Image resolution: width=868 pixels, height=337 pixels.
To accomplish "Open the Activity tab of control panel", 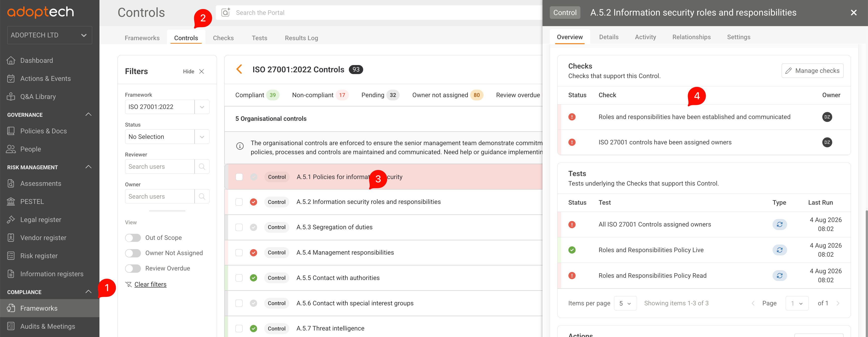I will 645,37.
